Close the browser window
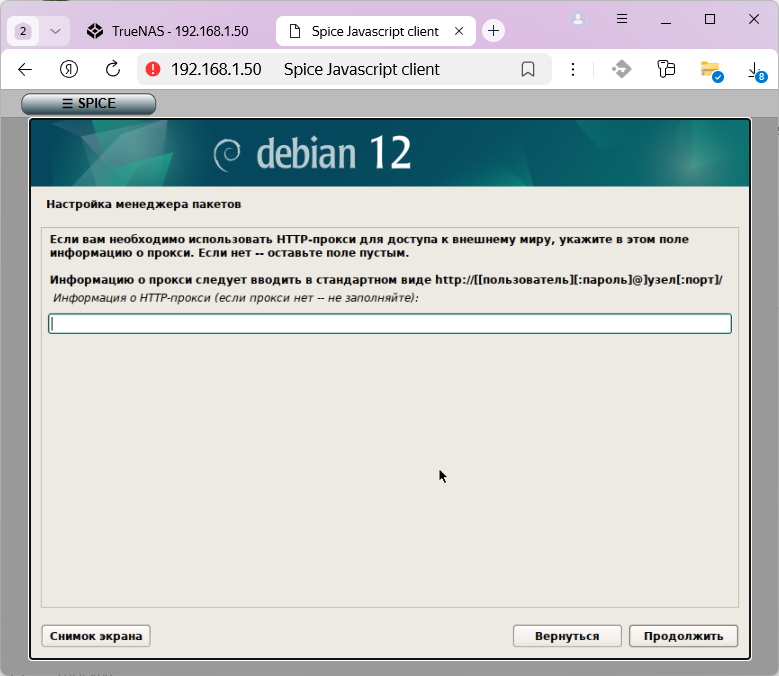The image size is (779, 676). (754, 19)
